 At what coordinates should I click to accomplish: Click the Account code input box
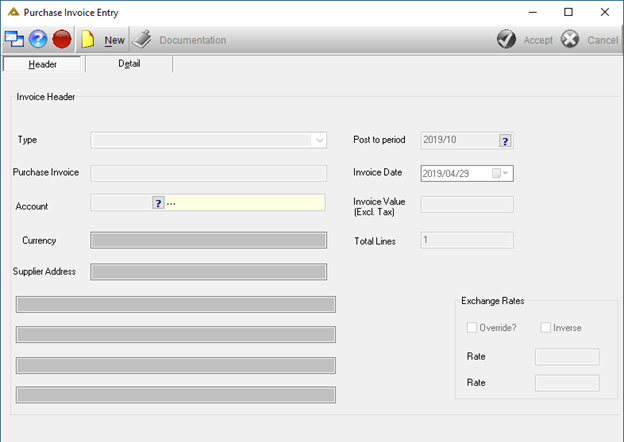tap(121, 203)
